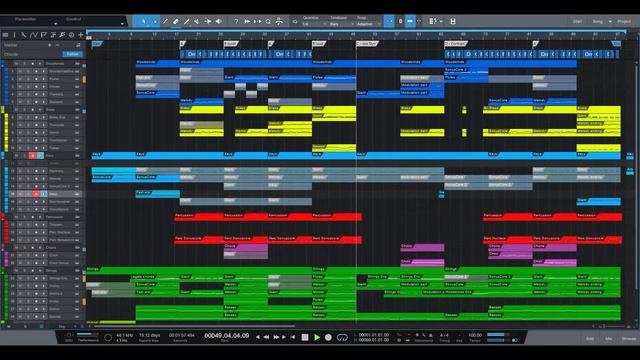Click the song position display 00049.04.04.09
This screenshot has height=360, width=640.
227,336
